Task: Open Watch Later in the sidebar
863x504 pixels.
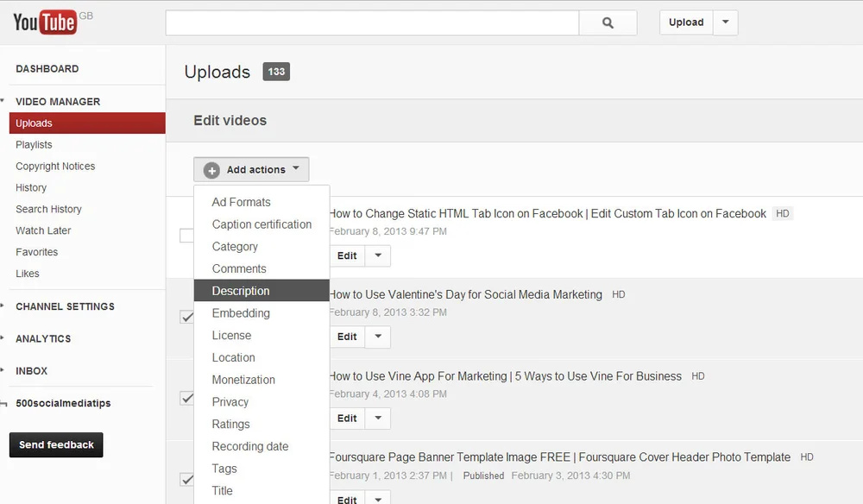Action: (43, 230)
